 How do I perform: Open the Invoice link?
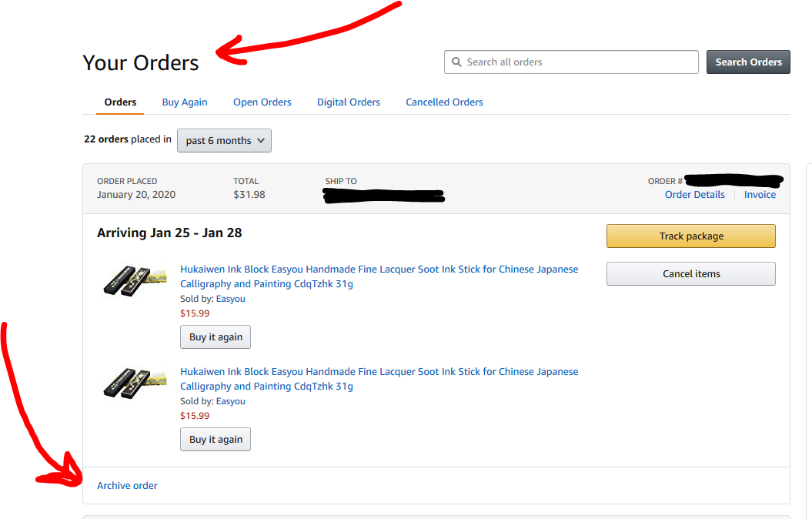pos(760,195)
